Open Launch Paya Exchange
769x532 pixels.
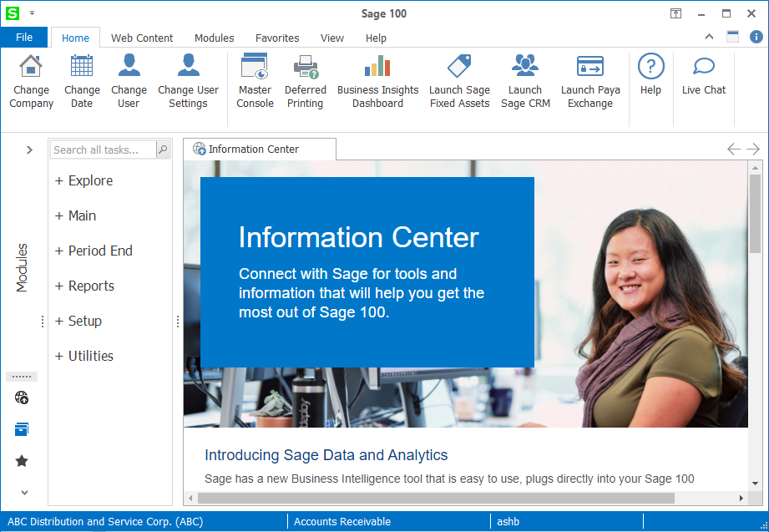tap(590, 67)
